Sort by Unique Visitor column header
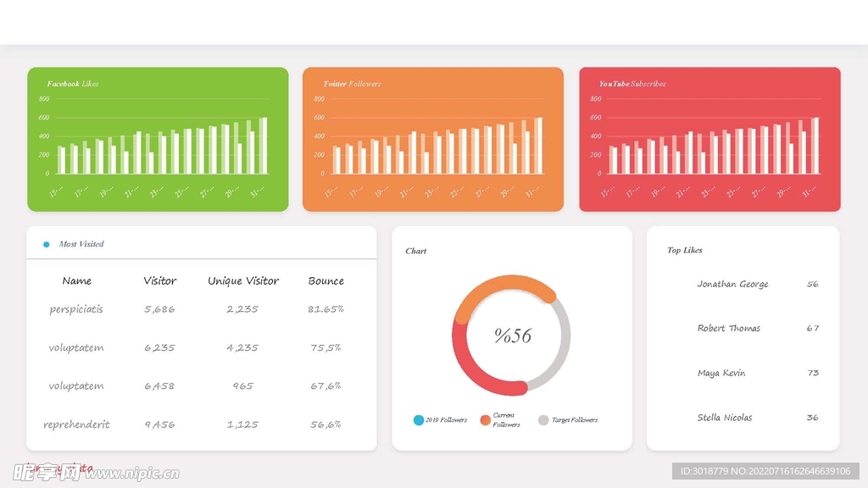The height and width of the screenshot is (488, 868). point(243,281)
